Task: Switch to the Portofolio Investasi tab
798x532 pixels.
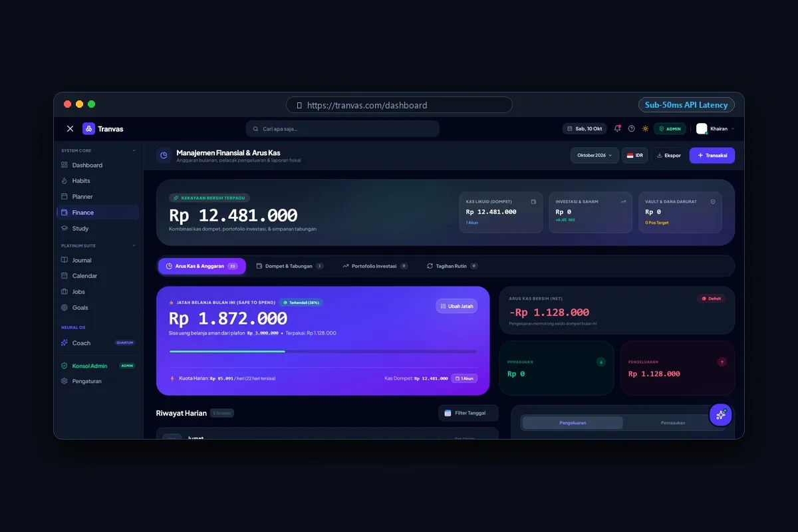Action: point(375,266)
